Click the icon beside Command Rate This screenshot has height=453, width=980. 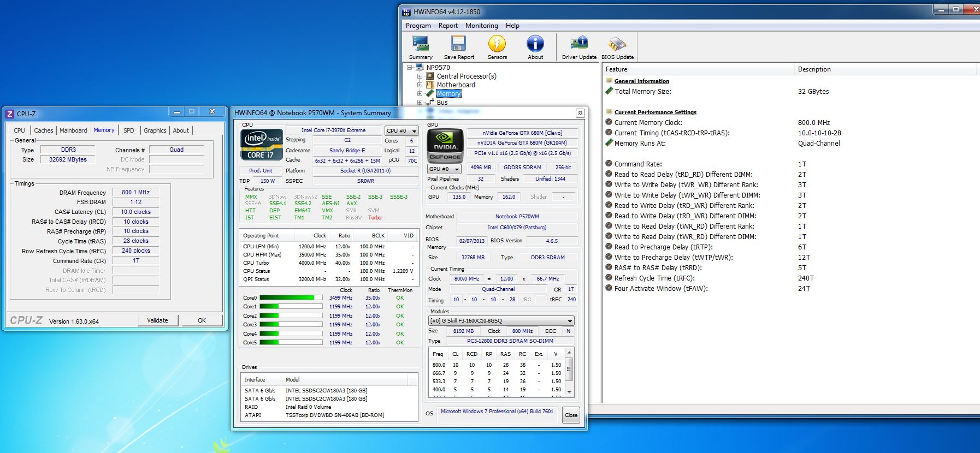(609, 164)
